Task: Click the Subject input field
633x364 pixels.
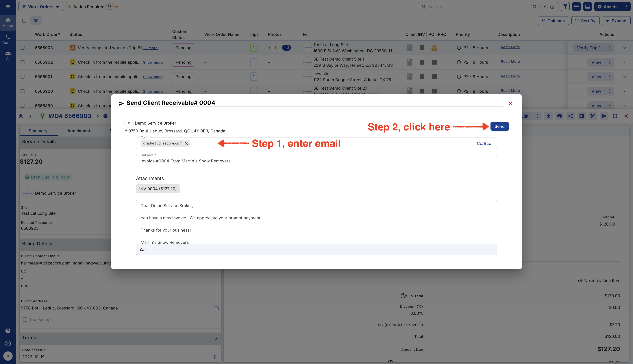Action: click(x=316, y=161)
